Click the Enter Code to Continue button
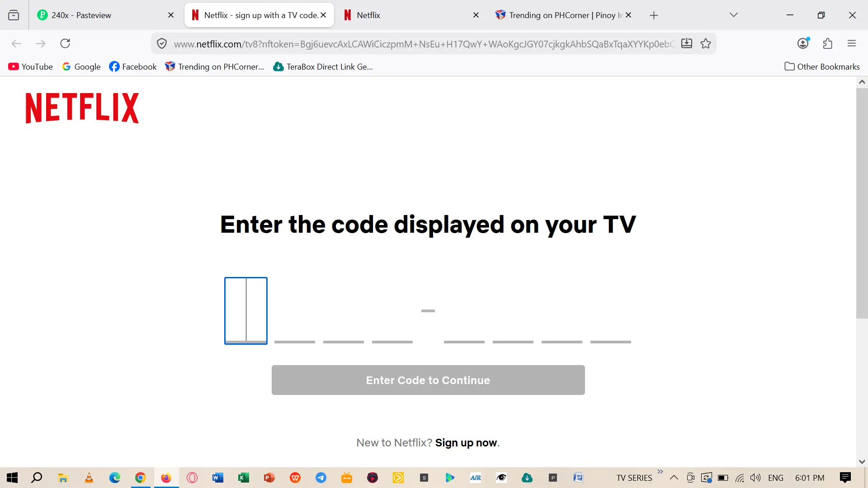 pos(428,380)
